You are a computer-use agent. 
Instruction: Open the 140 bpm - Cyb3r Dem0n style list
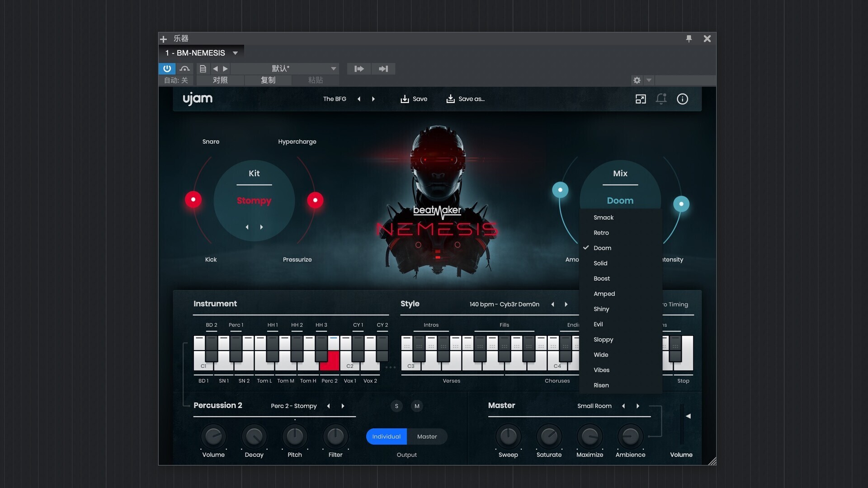tap(504, 304)
